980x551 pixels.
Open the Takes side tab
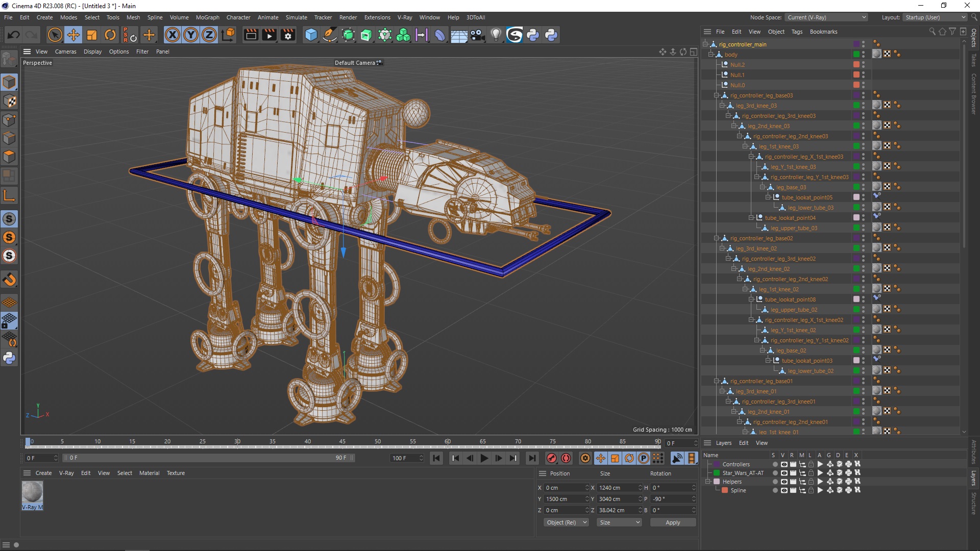click(x=974, y=60)
